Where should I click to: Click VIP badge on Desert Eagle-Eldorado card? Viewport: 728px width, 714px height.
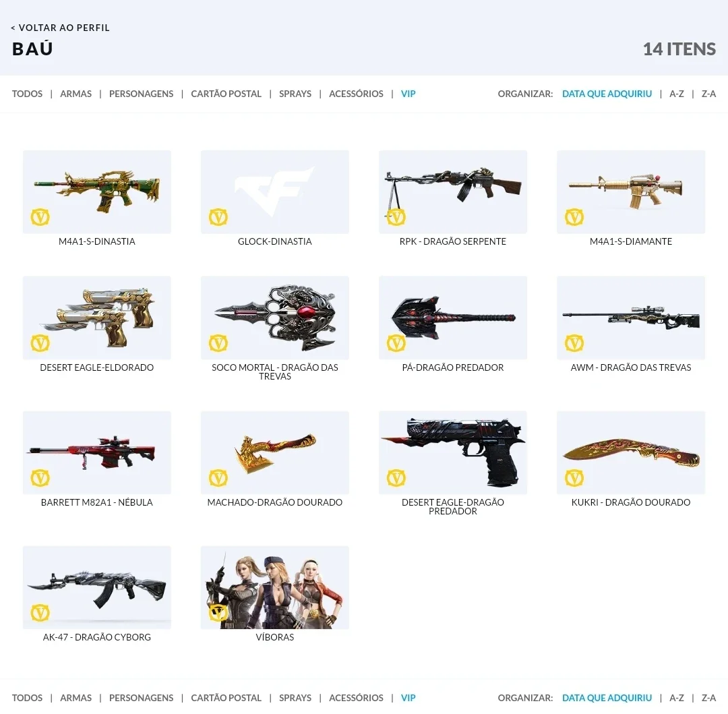40,343
